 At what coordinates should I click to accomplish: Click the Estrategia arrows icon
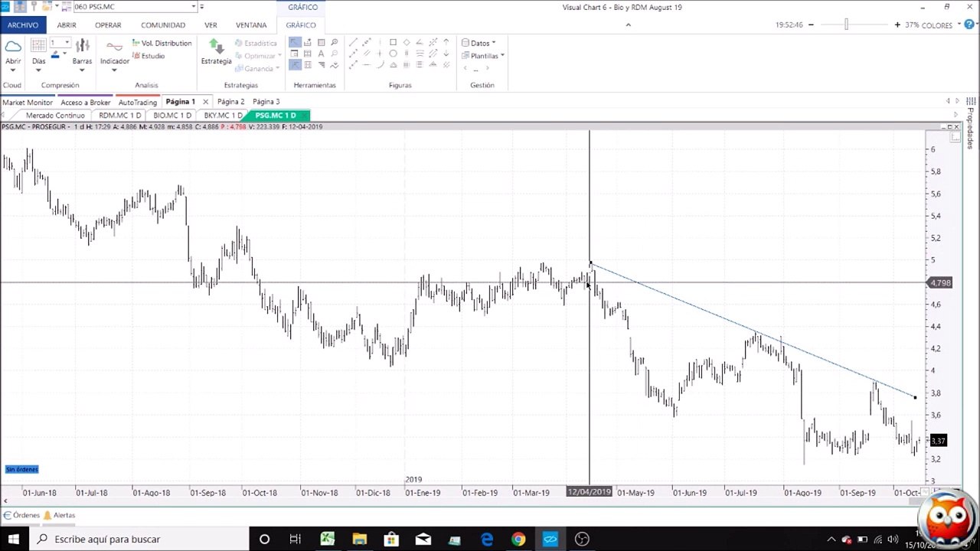point(216,46)
